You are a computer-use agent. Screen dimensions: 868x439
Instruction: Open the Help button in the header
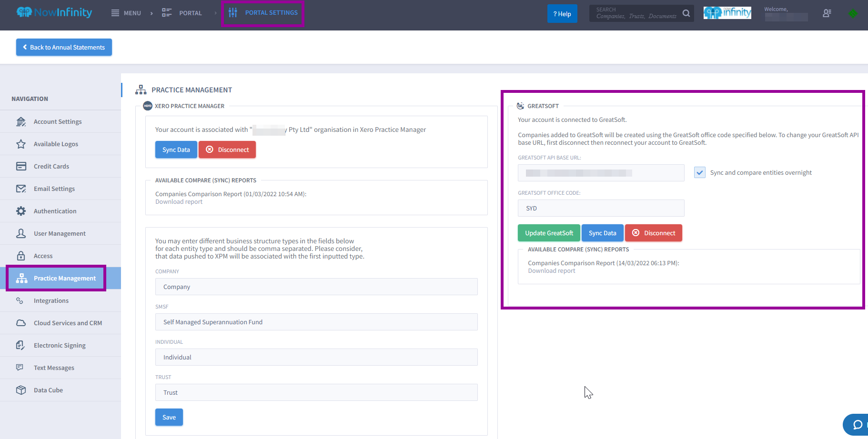562,13
